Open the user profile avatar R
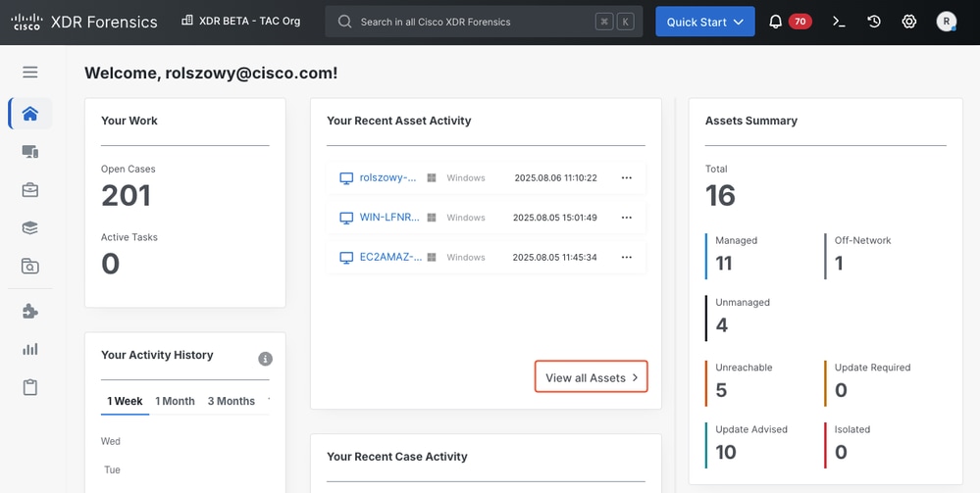The image size is (980, 493). [946, 22]
